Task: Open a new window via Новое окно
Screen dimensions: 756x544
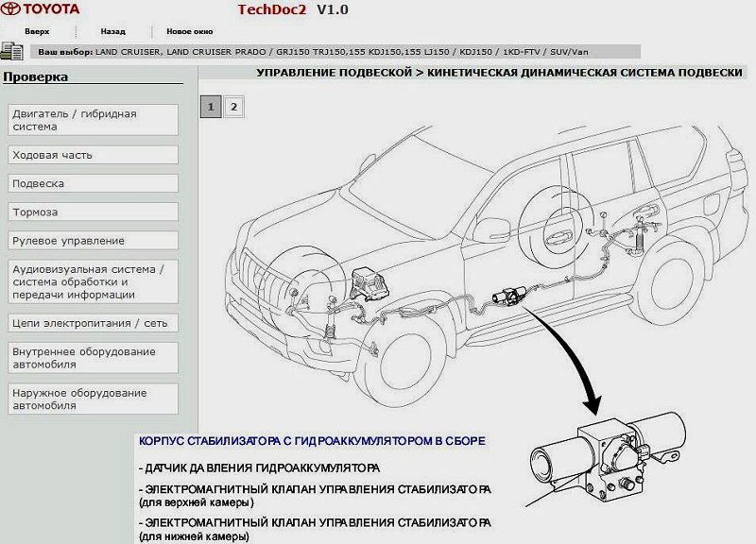Action: (188, 31)
